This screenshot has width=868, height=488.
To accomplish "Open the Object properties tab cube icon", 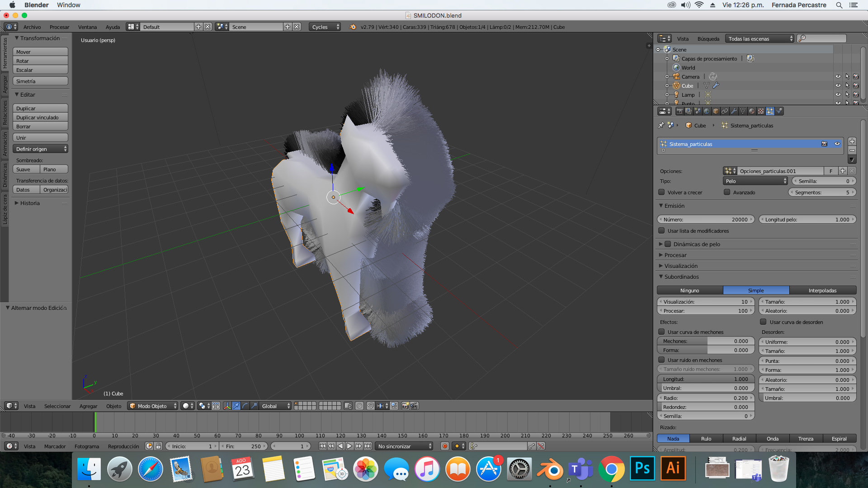I will point(716,111).
